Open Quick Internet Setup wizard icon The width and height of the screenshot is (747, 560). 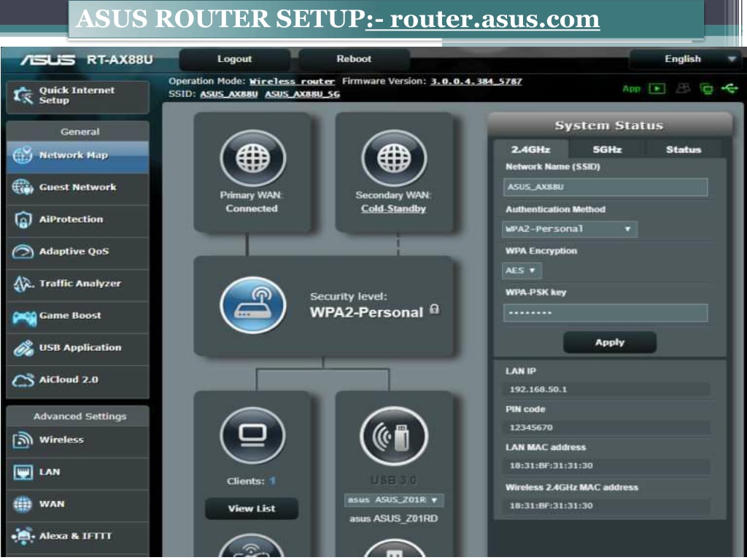click(23, 96)
